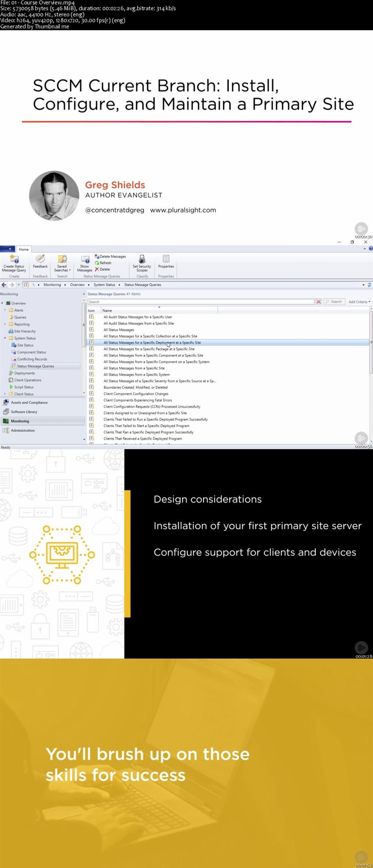Select Overview in the breadcrumb path
This screenshot has height=868, width=373.
point(77,285)
